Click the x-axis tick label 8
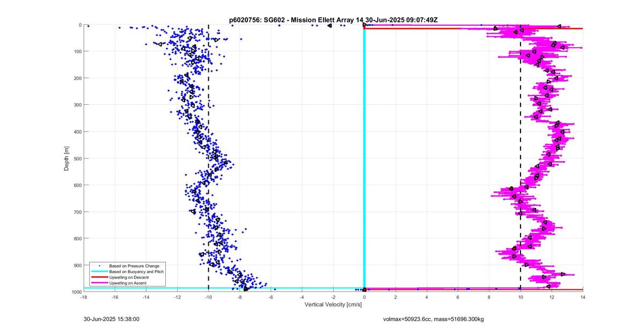Screen dimensions: 644x328 tap(489, 297)
